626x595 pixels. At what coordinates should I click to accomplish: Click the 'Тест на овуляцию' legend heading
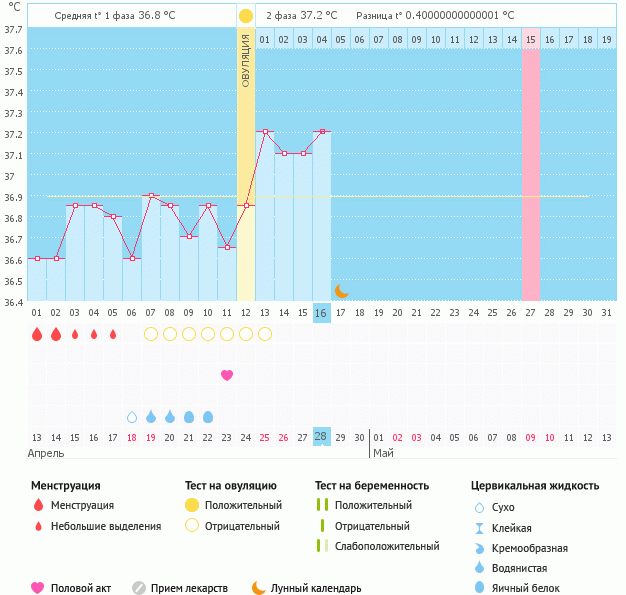[231, 486]
